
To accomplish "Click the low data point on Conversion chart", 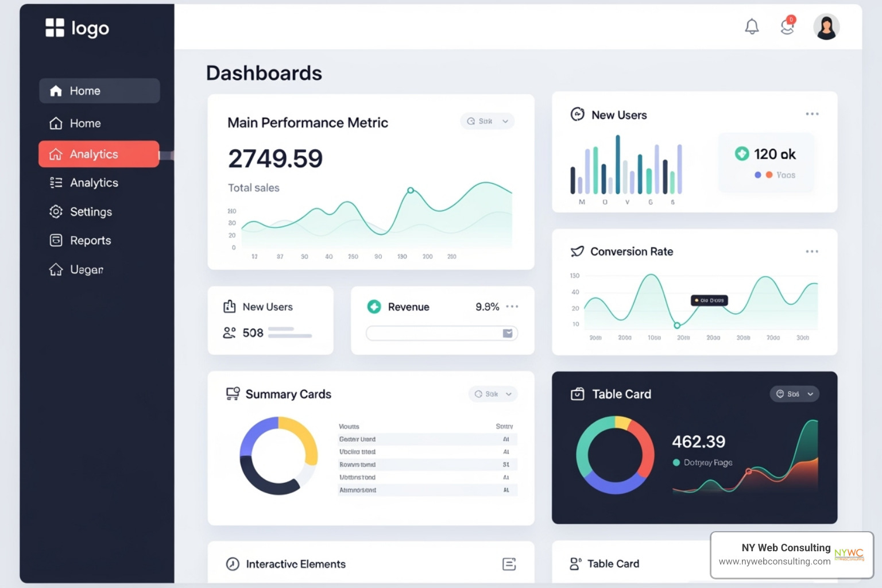I will click(x=677, y=326).
